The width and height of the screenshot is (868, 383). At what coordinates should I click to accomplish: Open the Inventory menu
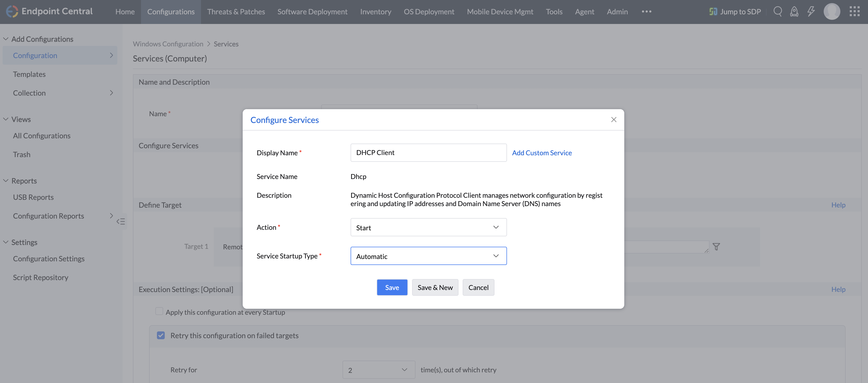click(x=375, y=11)
